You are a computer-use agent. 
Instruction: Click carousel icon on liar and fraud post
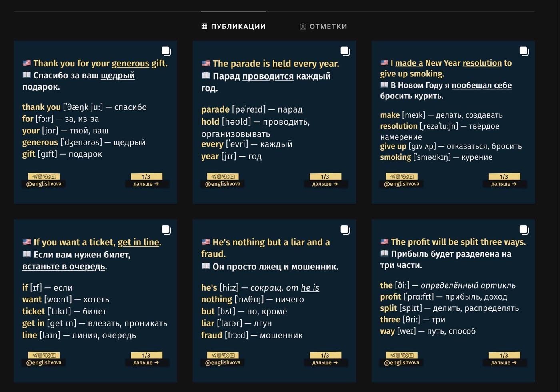(345, 229)
